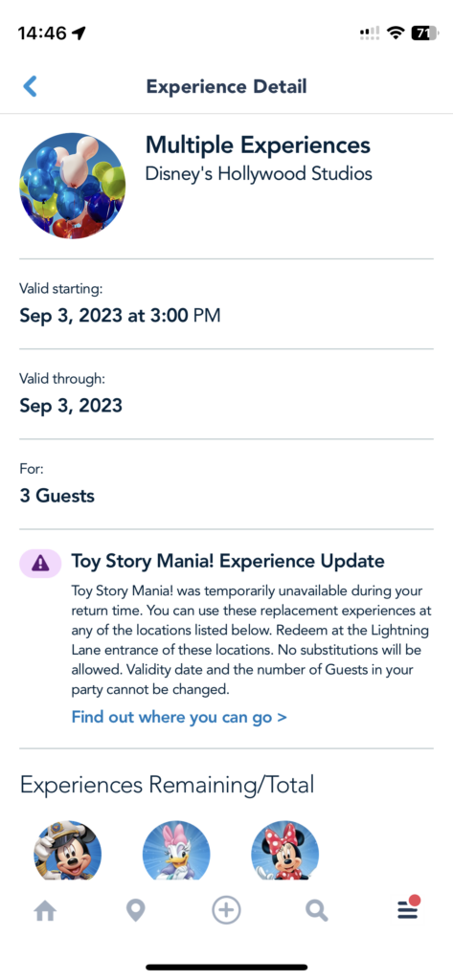
Task: Tap the Toy Story Mania! Experience Update heading
Action: coord(228,561)
